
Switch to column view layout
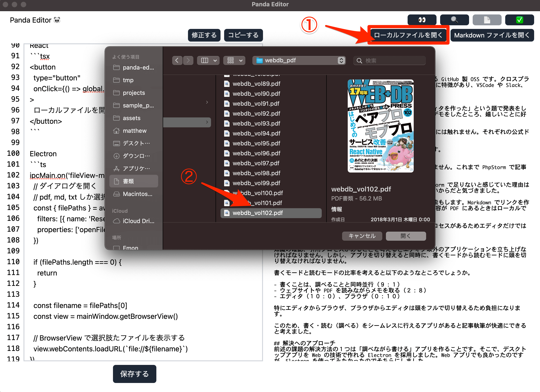point(204,61)
